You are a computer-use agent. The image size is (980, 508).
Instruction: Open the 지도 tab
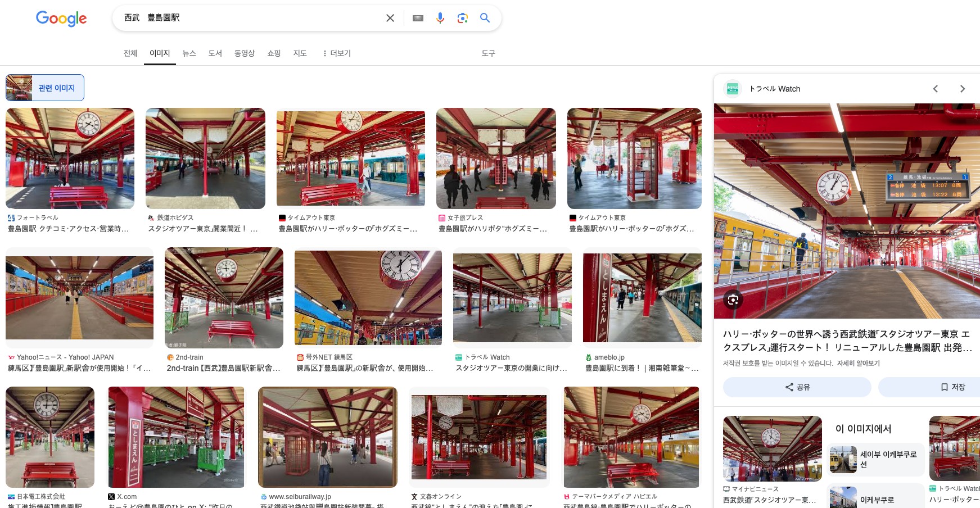click(300, 53)
